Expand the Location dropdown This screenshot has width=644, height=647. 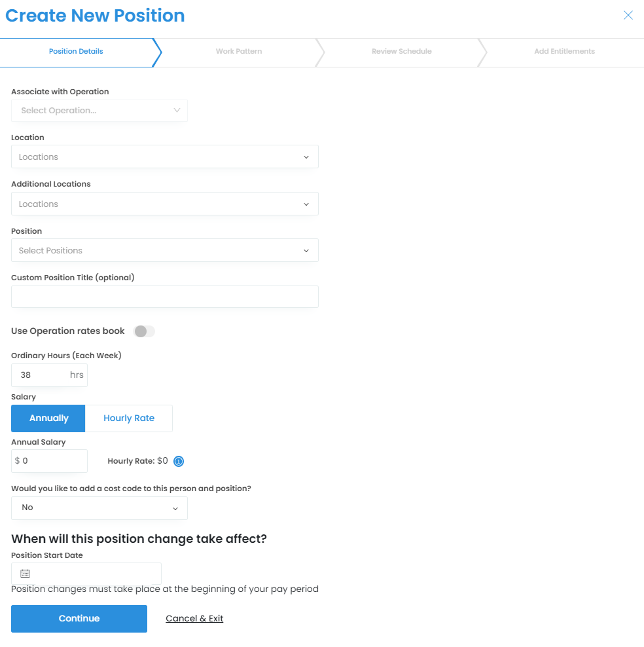[165, 157]
